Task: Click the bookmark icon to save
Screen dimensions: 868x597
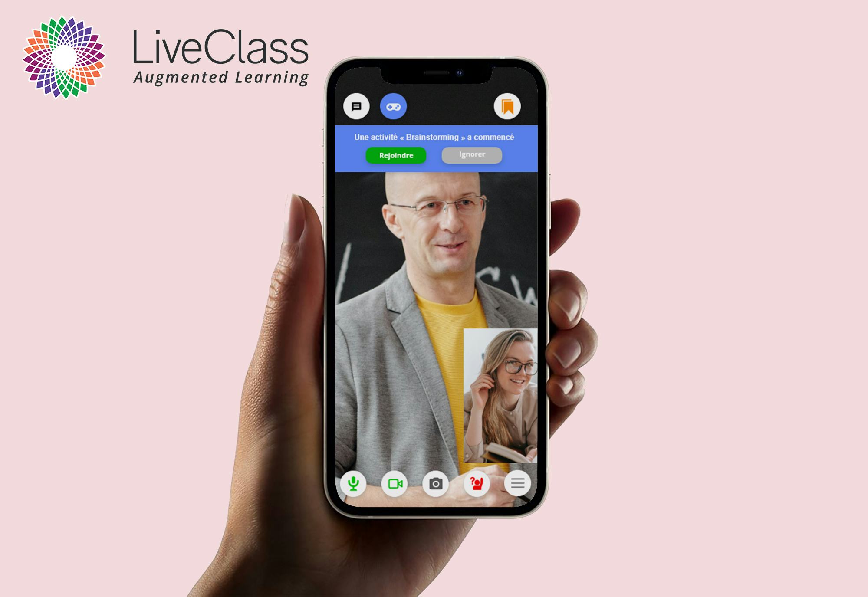Action: (x=508, y=105)
